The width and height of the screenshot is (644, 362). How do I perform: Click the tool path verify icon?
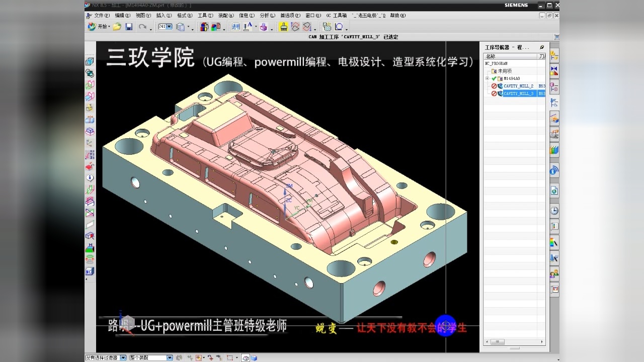coord(295,27)
